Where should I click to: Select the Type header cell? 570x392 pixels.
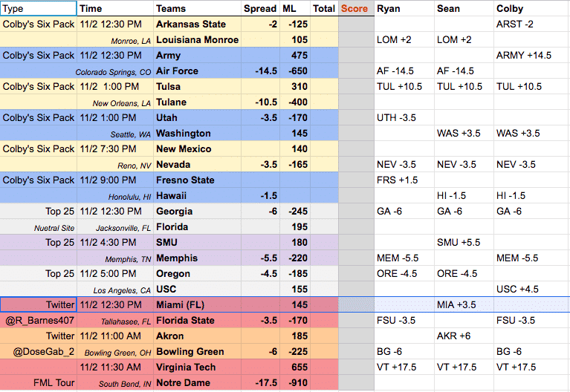[x=39, y=8]
